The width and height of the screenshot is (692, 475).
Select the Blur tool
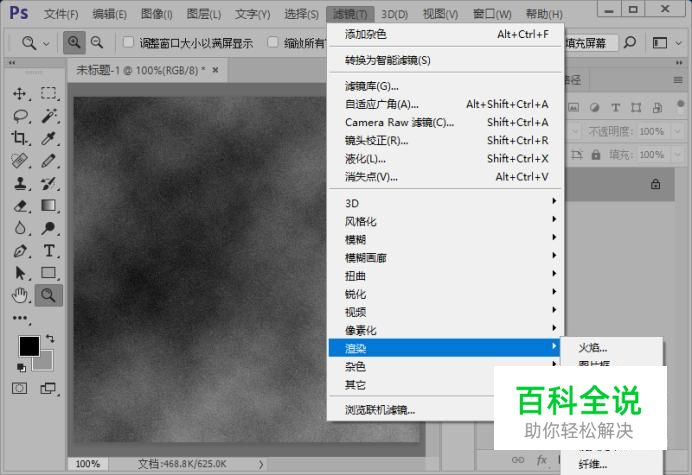(x=19, y=228)
